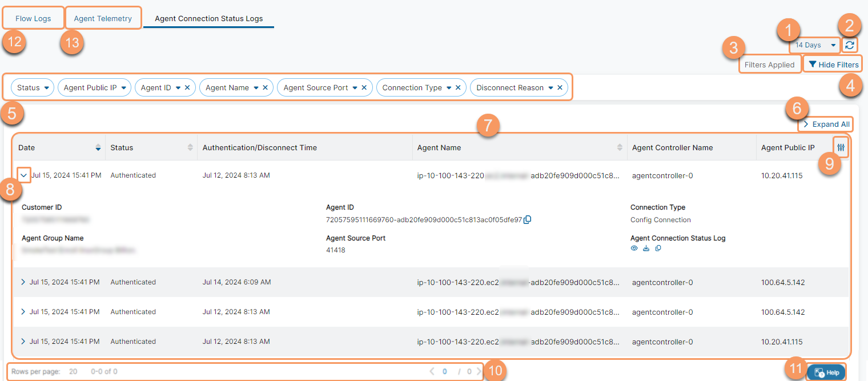Toggle Hide Filters
Viewport: 868px width, 381px height.
(x=833, y=63)
